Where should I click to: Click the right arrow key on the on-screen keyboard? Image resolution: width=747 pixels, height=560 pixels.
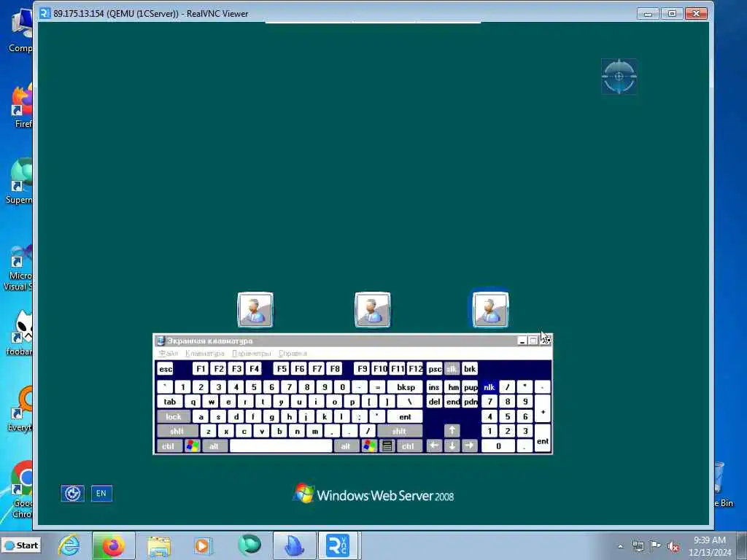point(470,446)
